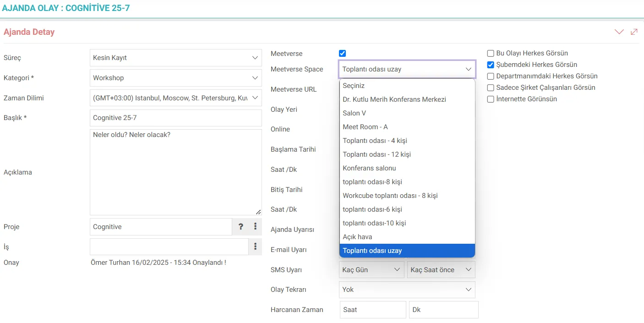Enable Bu Olayı Herkes Görsün checkbox
The height and width of the screenshot is (323, 644).
tap(491, 53)
